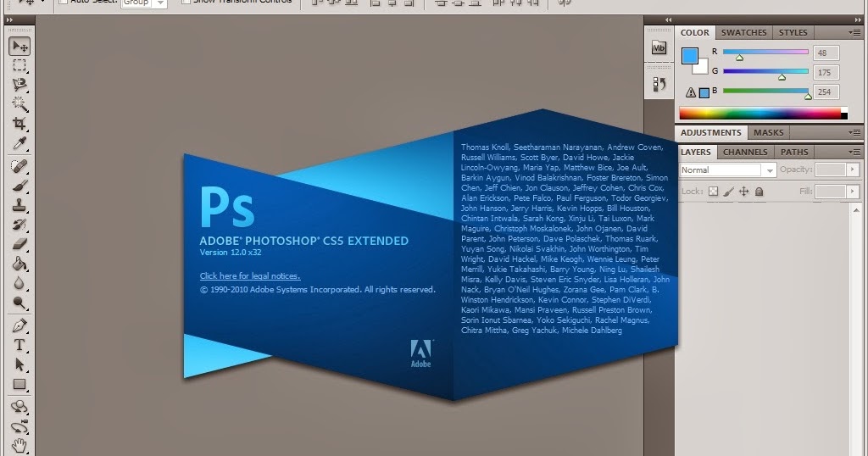
Task: Switch to the Styles tab
Action: click(793, 33)
